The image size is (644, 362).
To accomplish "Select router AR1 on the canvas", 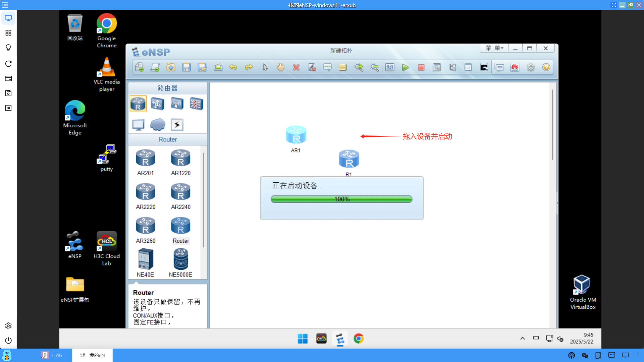I will pyautogui.click(x=296, y=134).
